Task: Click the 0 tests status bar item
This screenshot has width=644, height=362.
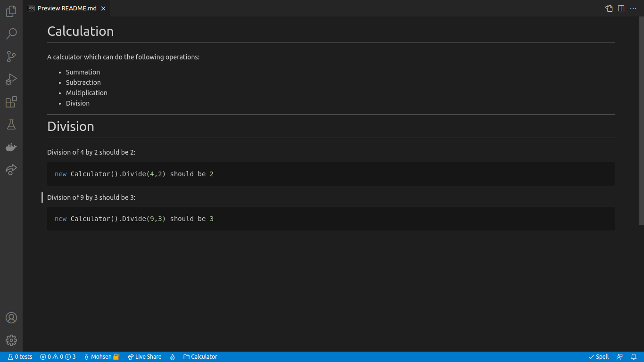Action: (20, 357)
